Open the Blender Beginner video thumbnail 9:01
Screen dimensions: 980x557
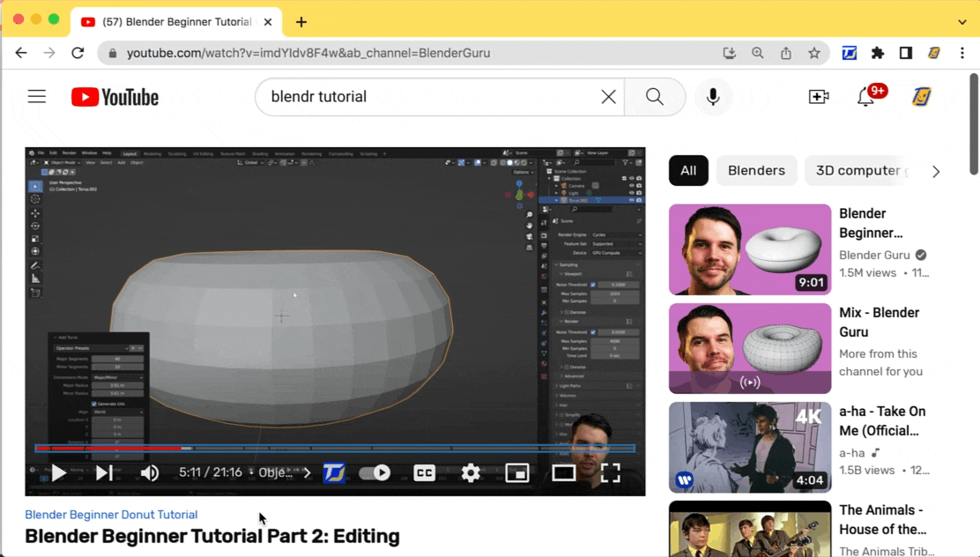click(750, 249)
